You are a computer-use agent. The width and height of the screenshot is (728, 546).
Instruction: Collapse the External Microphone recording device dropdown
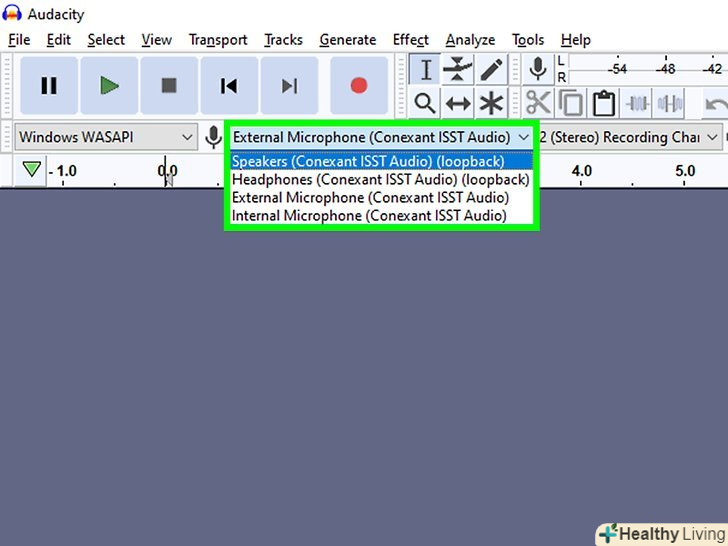pyautogui.click(x=381, y=137)
